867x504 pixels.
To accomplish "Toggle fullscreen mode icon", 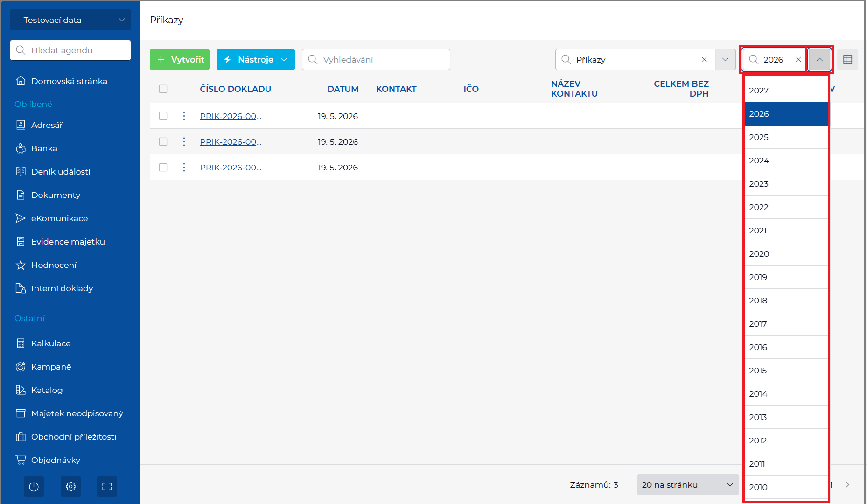I will point(107,487).
